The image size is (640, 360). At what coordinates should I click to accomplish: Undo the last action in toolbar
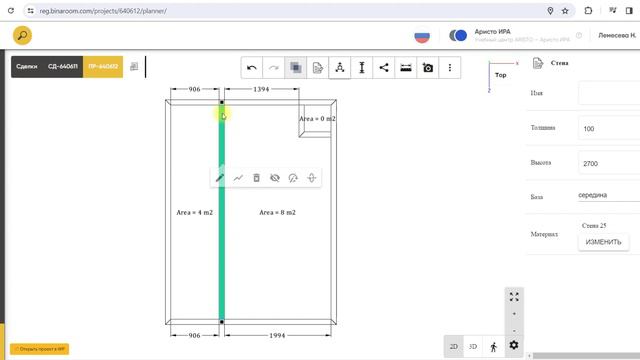pyautogui.click(x=252, y=68)
